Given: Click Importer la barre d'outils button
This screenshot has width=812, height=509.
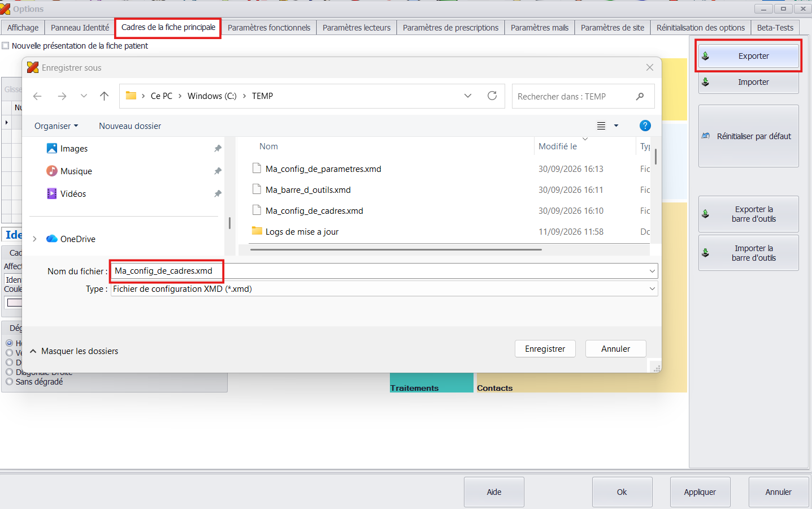Looking at the screenshot, I should point(748,253).
